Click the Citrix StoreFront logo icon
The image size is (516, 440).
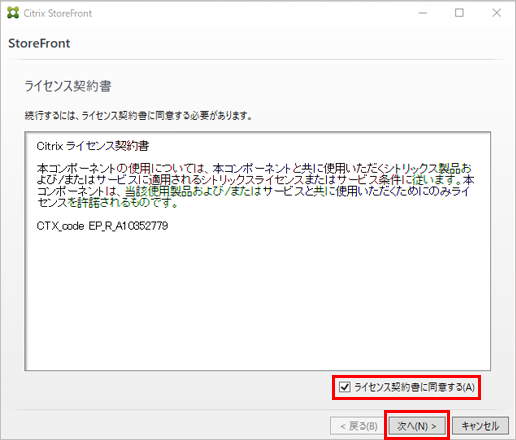(13, 13)
